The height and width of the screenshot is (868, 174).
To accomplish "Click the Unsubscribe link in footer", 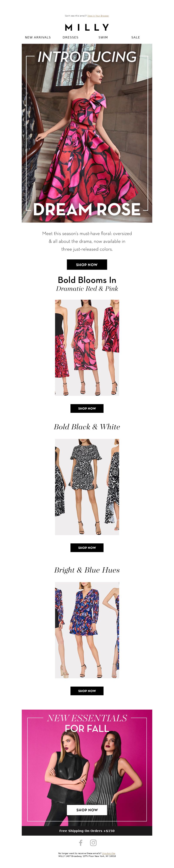I will (109, 853).
